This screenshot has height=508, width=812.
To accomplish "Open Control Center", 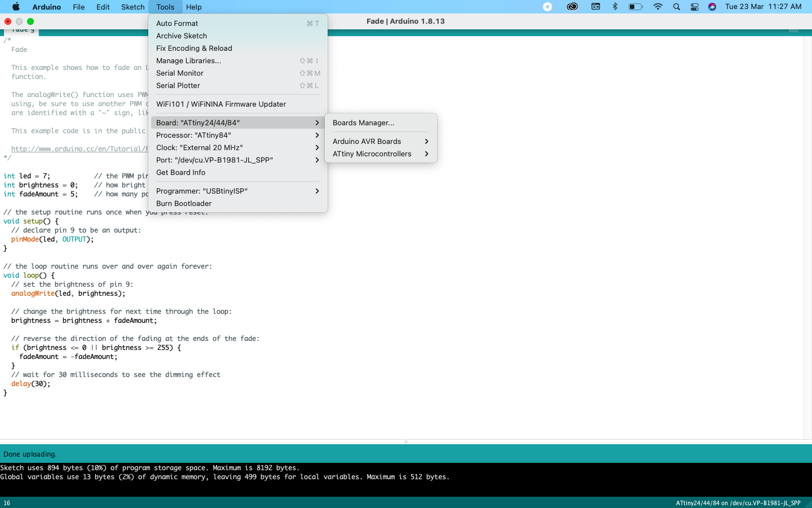I will 695,7.
